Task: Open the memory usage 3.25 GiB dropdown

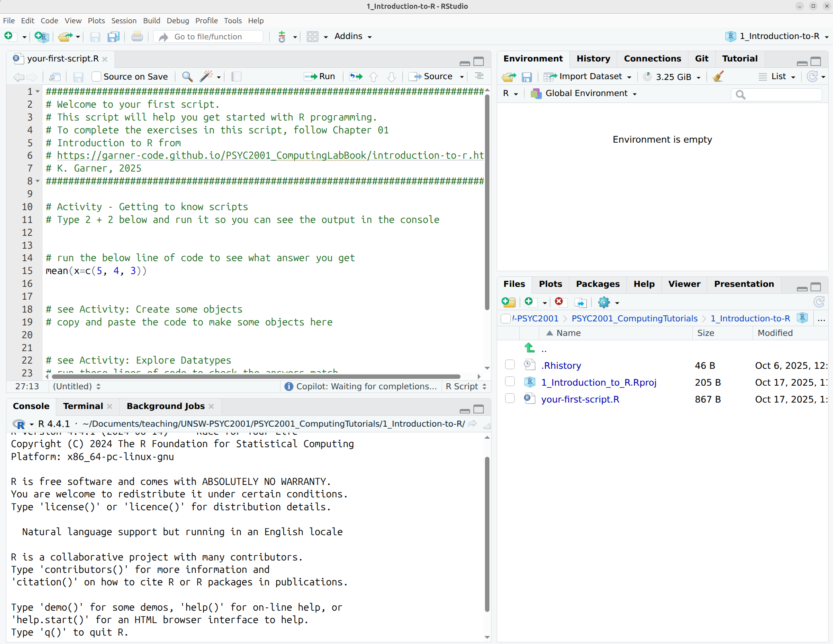Action: pyautogui.click(x=671, y=77)
